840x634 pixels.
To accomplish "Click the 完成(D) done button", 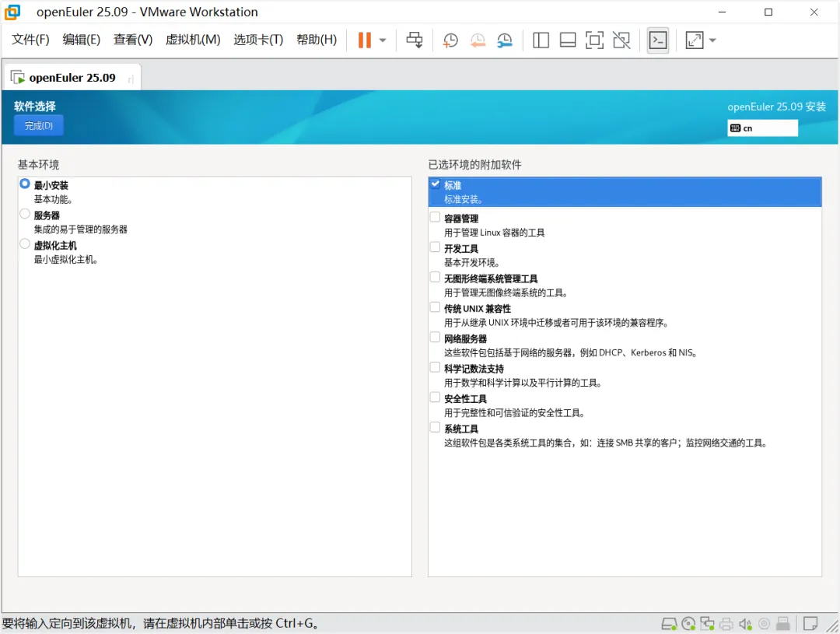I will (39, 125).
